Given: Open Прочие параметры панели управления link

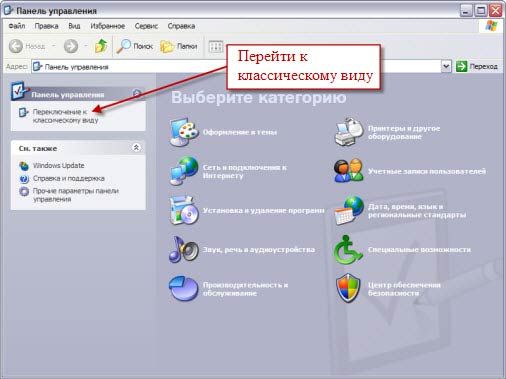Looking at the screenshot, I should (76, 195).
